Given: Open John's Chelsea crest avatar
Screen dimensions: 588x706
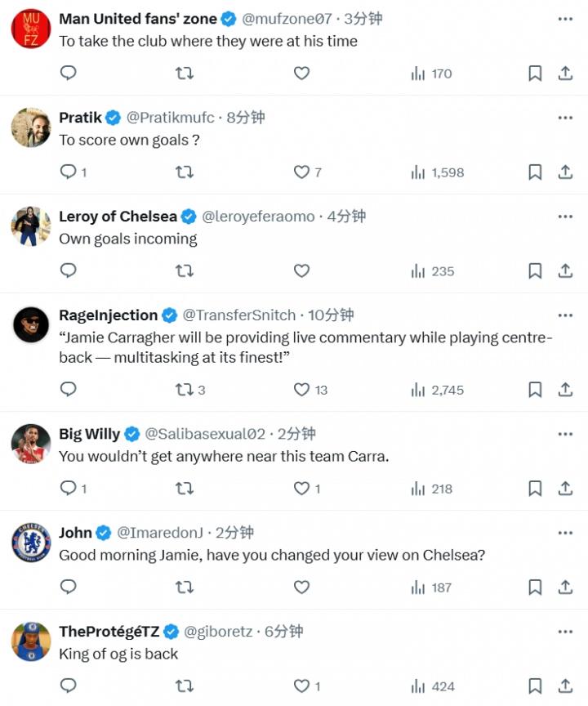Looking at the screenshot, I should pos(30,543).
